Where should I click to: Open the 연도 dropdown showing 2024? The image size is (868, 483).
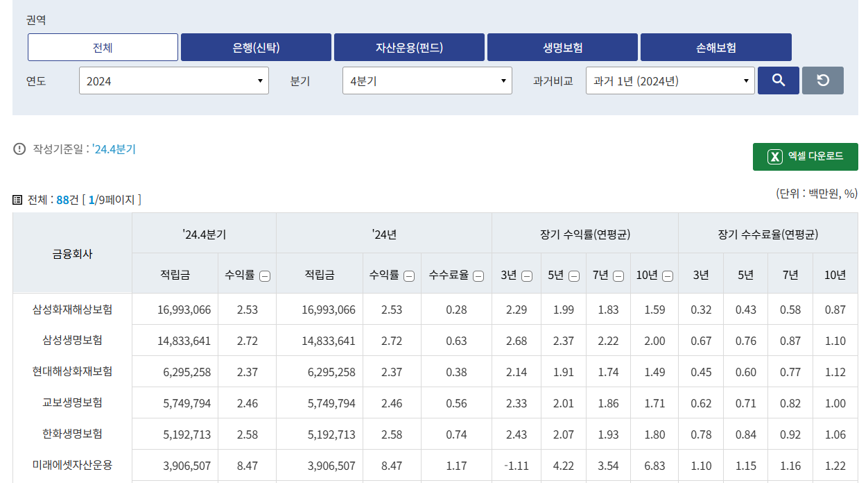coord(174,80)
